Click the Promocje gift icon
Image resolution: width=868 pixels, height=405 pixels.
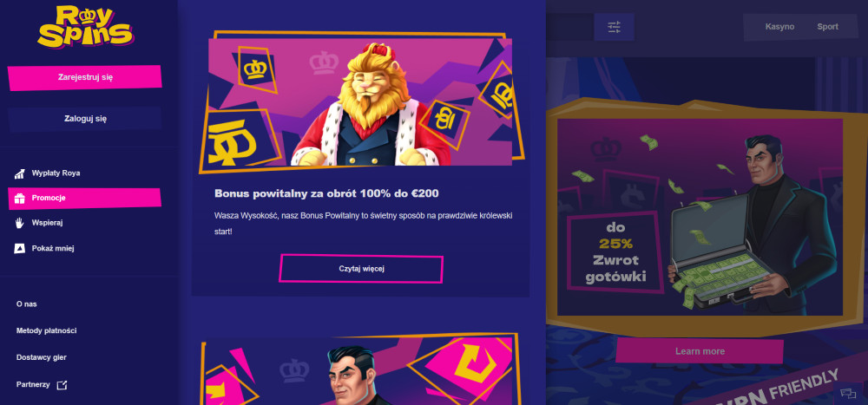pyautogui.click(x=19, y=198)
